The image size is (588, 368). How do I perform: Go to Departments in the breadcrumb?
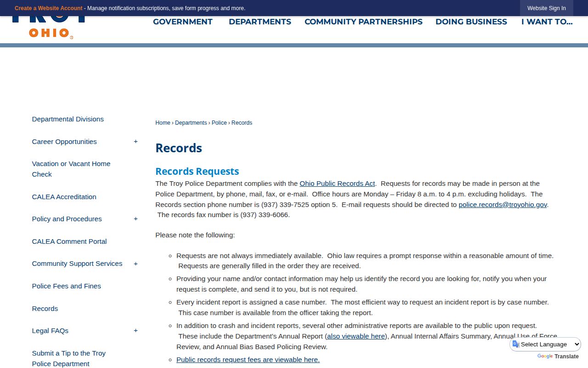pos(191,123)
